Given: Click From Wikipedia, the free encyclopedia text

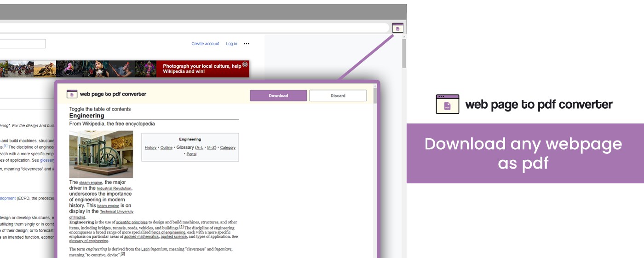Looking at the screenshot, I should tap(112, 124).
